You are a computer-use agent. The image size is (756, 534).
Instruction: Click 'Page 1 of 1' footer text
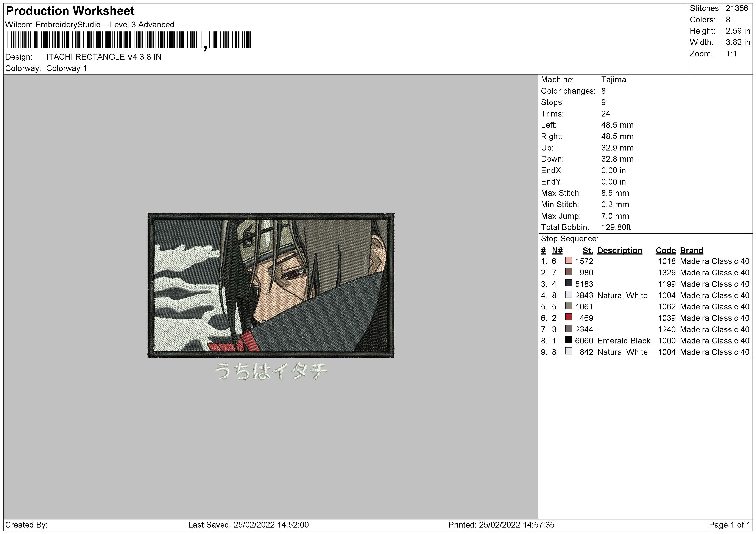(729, 525)
